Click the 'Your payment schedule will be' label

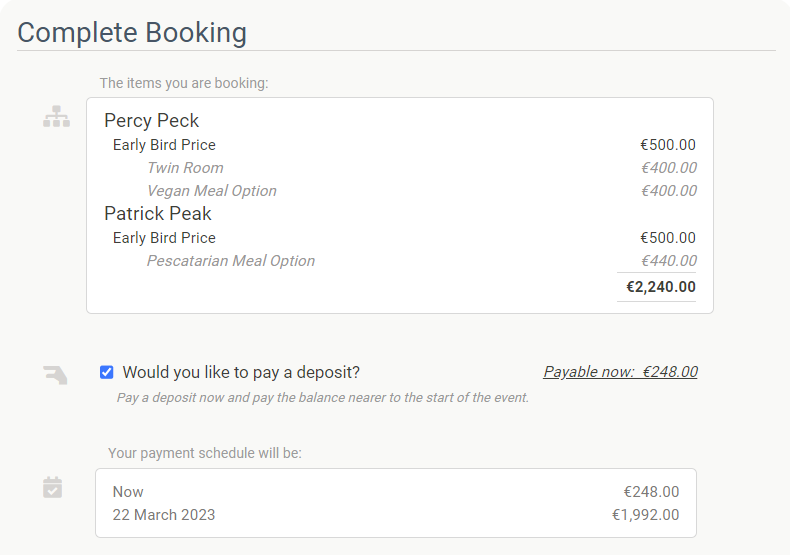205,453
